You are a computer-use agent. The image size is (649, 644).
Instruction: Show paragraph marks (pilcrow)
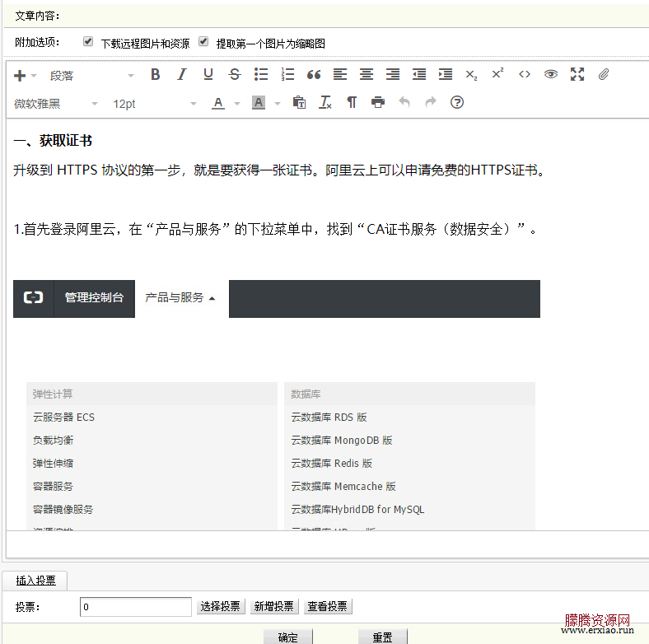pyautogui.click(x=352, y=102)
